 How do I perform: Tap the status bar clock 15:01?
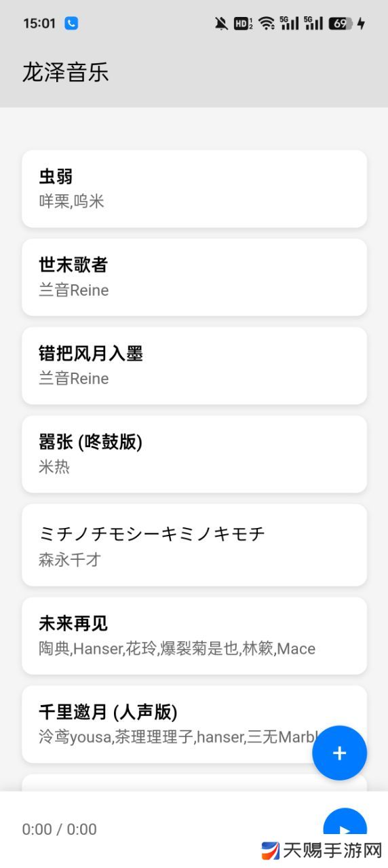coord(39,24)
